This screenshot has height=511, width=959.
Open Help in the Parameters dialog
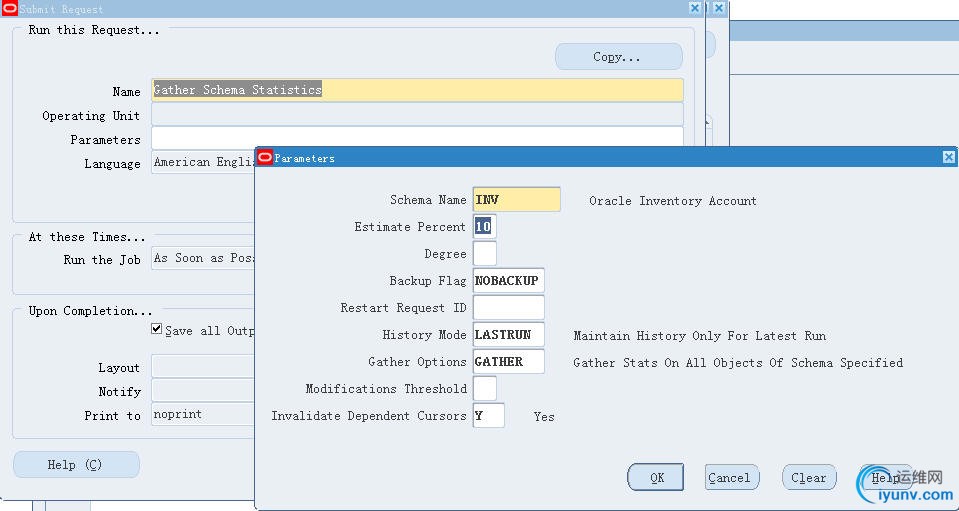886,477
